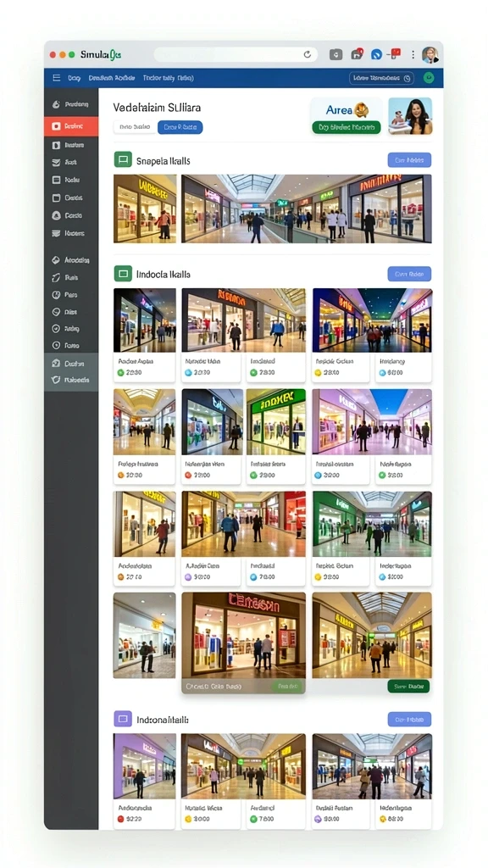Image resolution: width=488 pixels, height=868 pixels.
Task: Click the green Indocla section icon
Action: pyautogui.click(x=123, y=274)
